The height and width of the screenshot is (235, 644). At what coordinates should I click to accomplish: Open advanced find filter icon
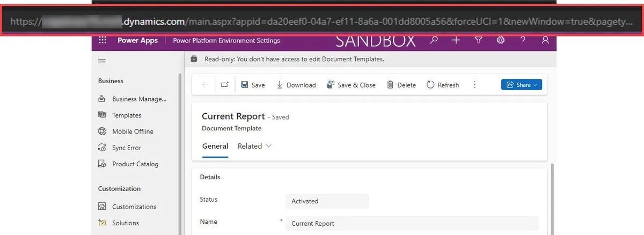point(478,40)
